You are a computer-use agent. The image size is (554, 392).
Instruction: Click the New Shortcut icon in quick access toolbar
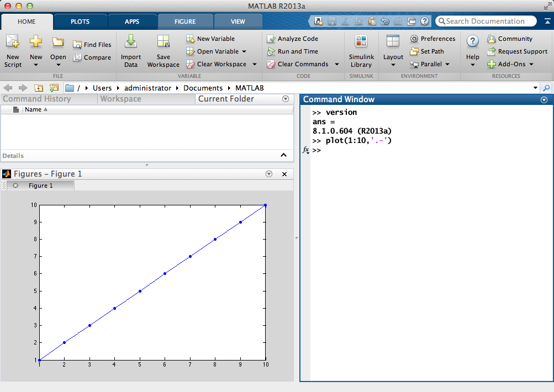click(318, 21)
